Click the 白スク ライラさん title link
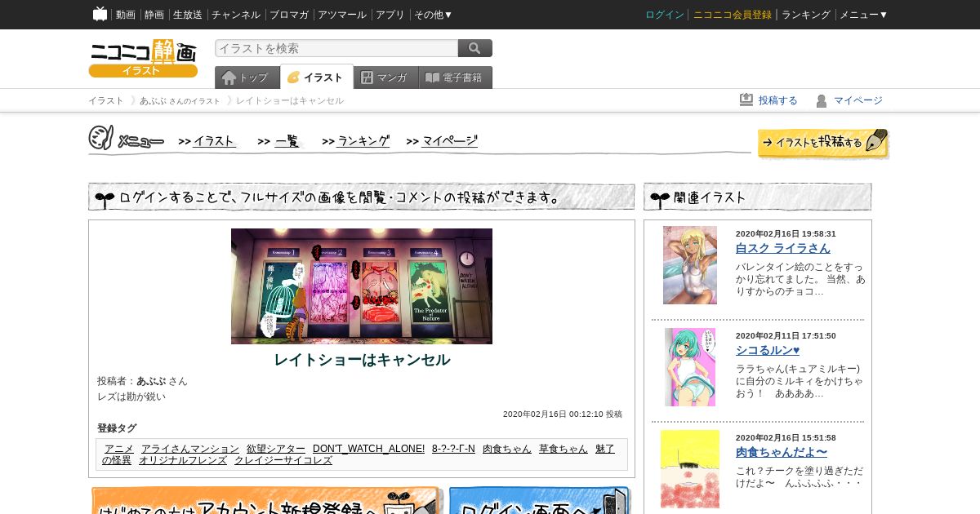980x514 pixels. point(783,248)
